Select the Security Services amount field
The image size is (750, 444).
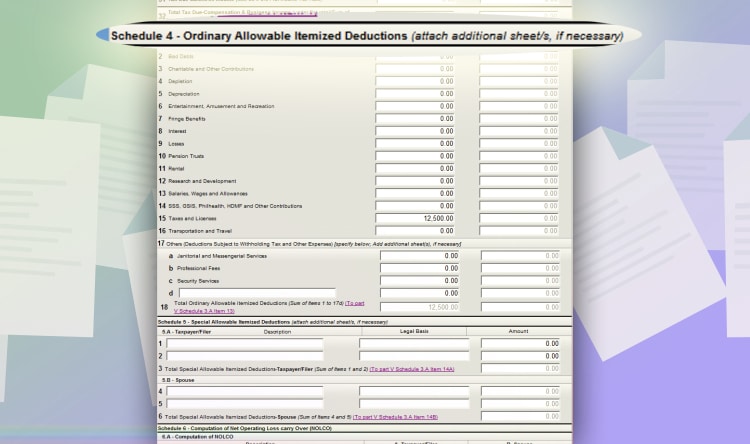[x=419, y=281]
